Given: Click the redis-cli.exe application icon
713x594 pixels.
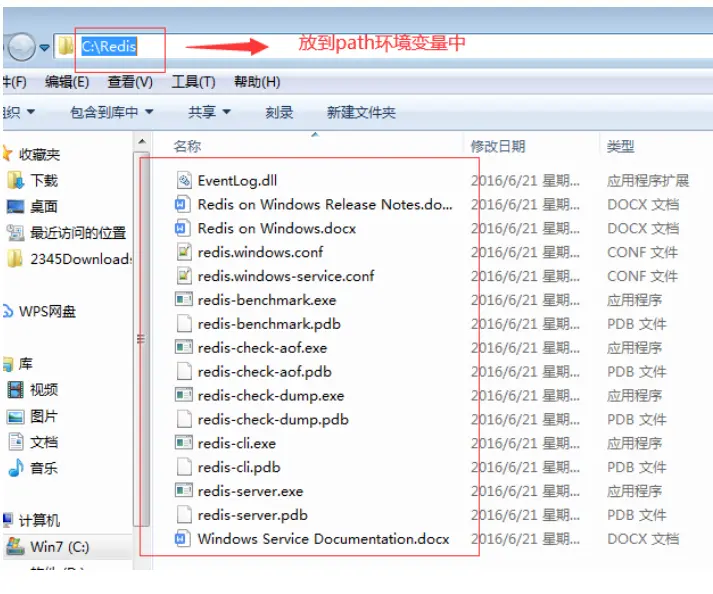Looking at the screenshot, I should click(184, 443).
